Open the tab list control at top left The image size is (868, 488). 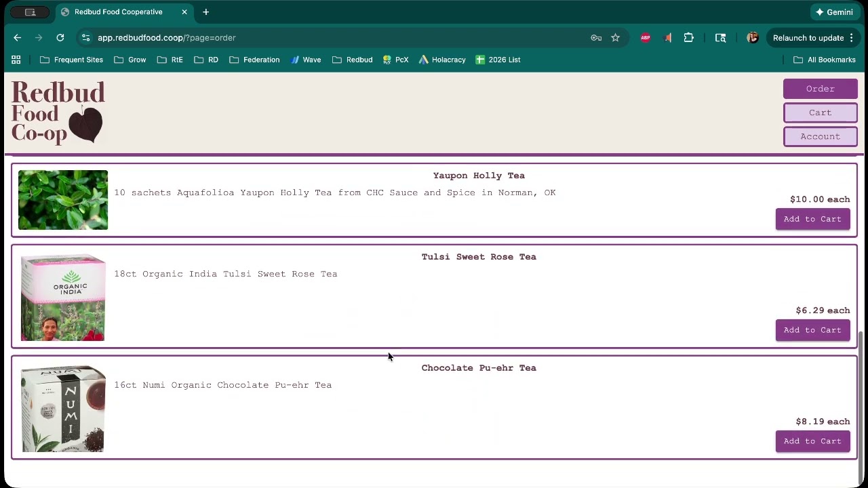pos(30,12)
